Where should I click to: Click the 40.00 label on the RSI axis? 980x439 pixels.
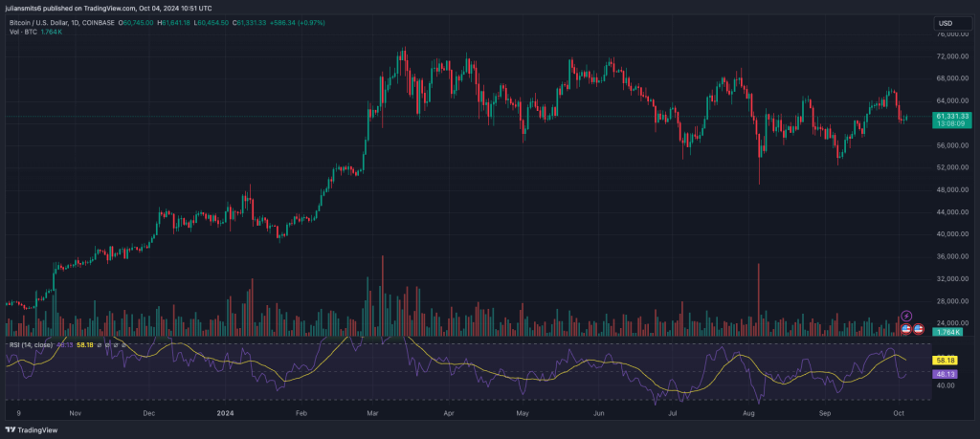[x=946, y=386]
